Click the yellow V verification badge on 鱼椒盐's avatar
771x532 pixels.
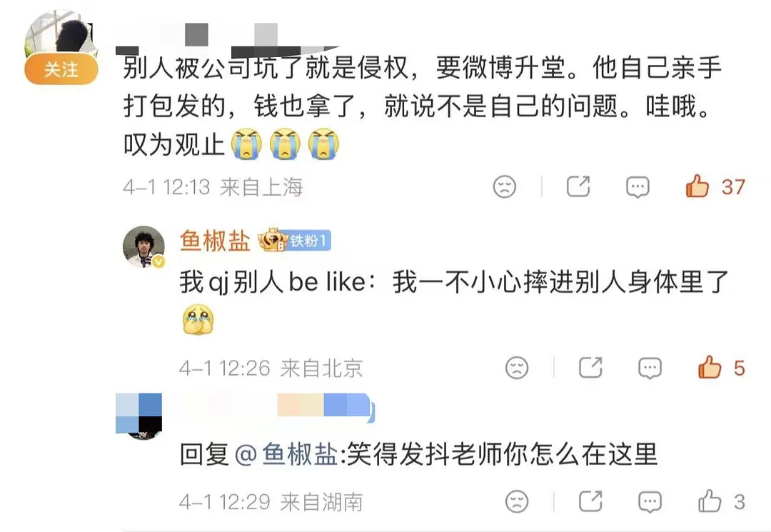click(x=158, y=260)
